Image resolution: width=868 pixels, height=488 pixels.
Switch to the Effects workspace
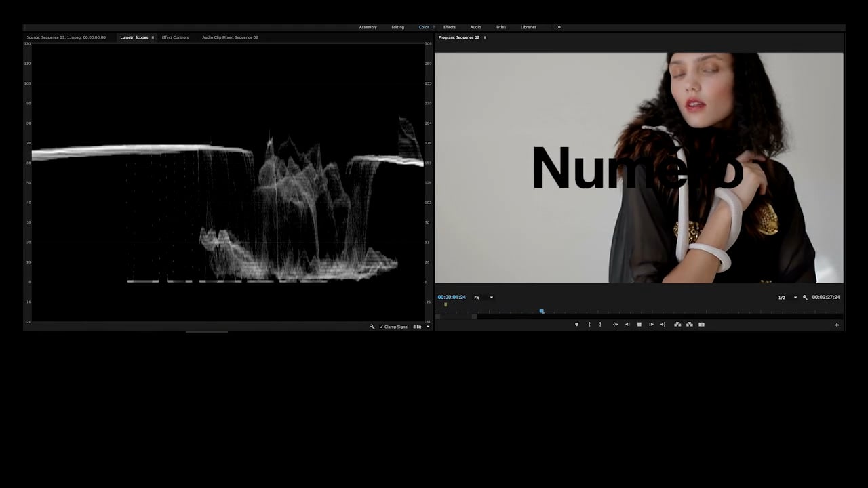point(450,27)
